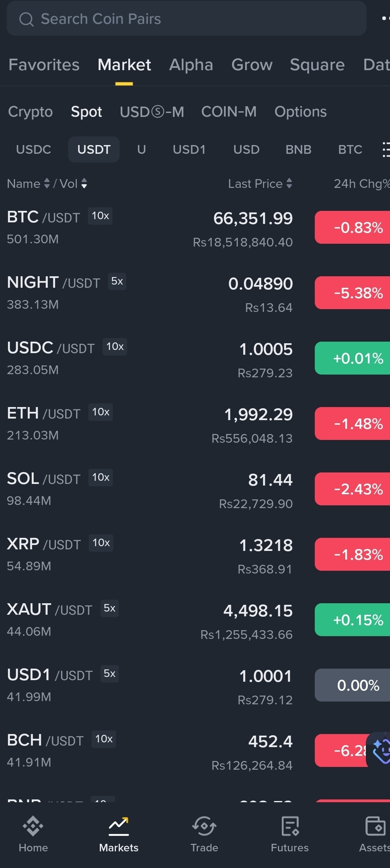Switch to the Favorites tab
The width and height of the screenshot is (390, 868).
[x=44, y=65]
